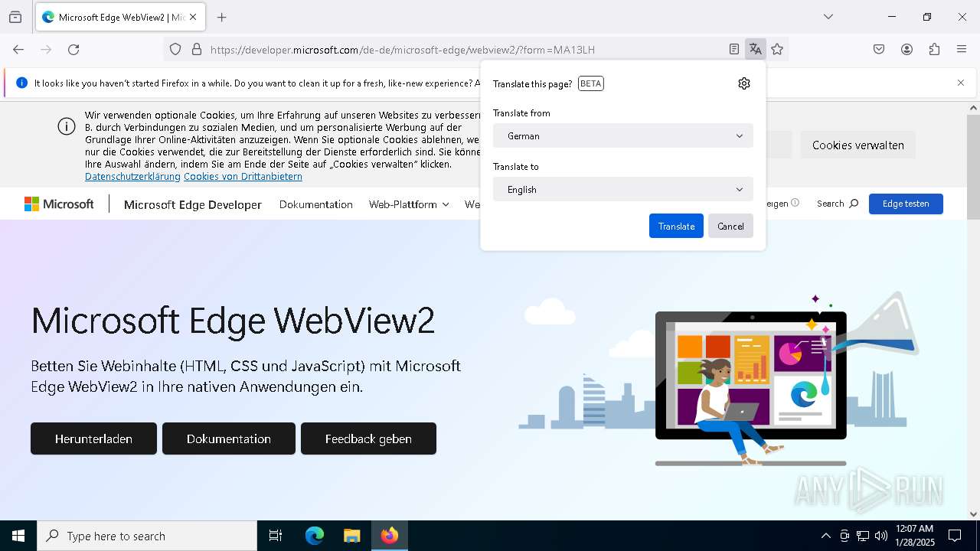
Task: Open File Explorer from taskbar
Action: (351, 536)
